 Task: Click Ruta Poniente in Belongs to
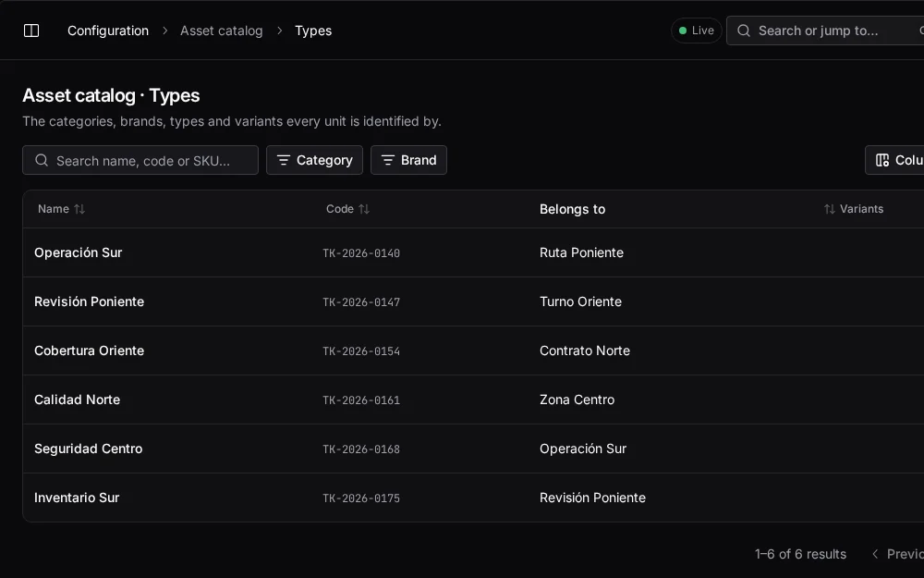click(581, 252)
